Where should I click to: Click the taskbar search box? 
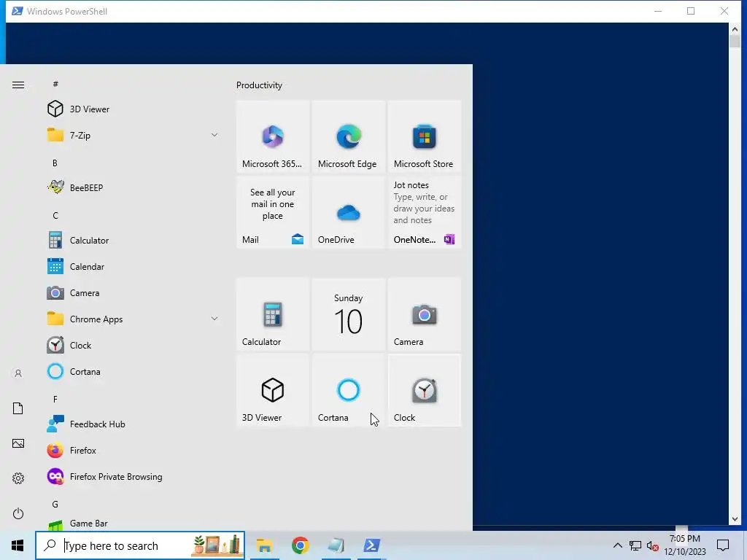click(x=140, y=545)
